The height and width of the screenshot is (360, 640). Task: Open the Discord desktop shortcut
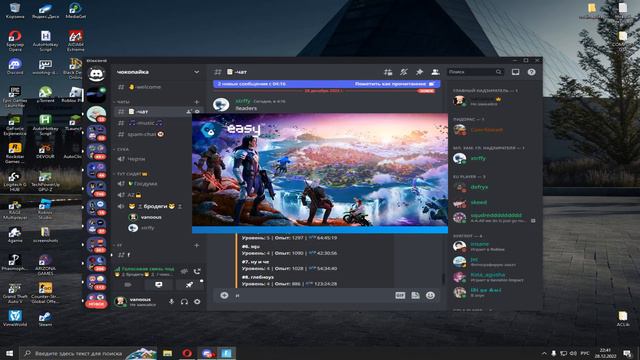point(15,67)
